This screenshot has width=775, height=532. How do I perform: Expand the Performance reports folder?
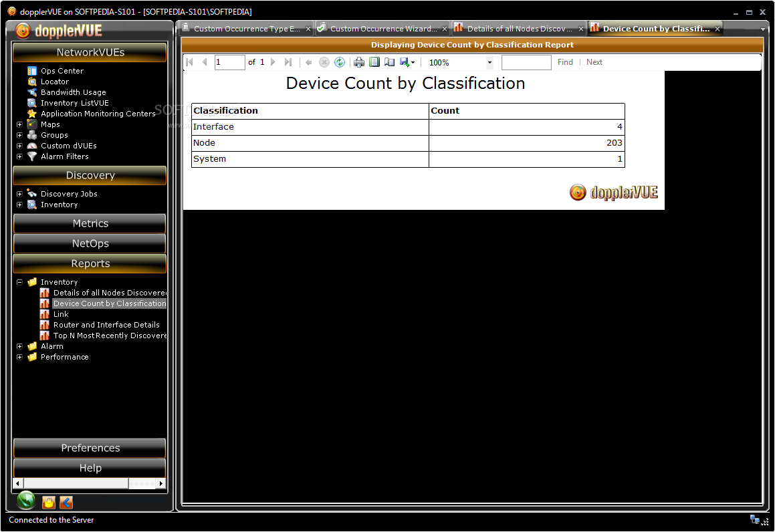click(x=19, y=357)
